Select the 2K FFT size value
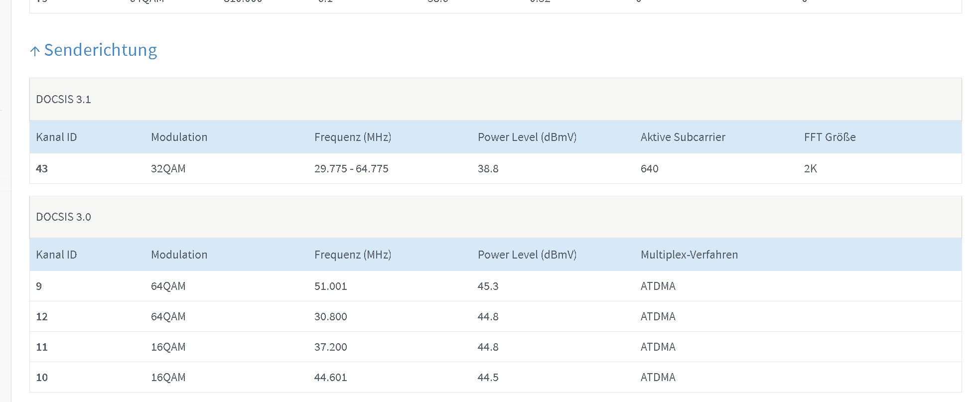Viewport: 980px width, 402px height. [x=810, y=168]
